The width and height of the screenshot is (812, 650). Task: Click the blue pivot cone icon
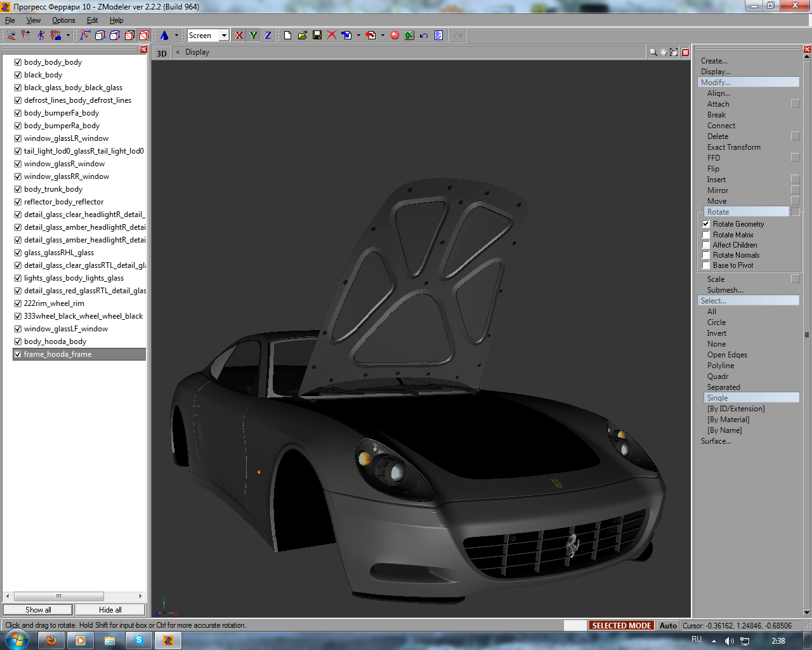(164, 36)
